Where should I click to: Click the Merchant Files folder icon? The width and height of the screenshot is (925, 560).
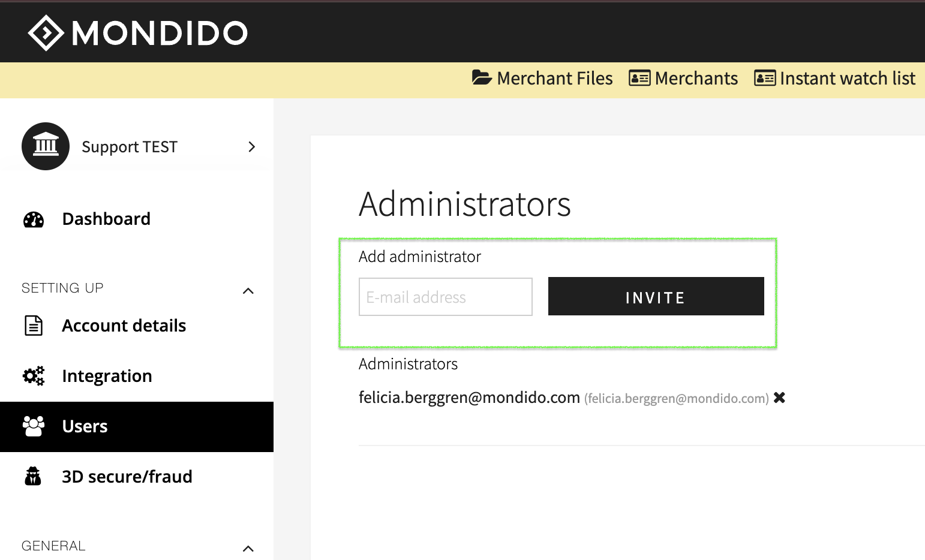pos(482,78)
